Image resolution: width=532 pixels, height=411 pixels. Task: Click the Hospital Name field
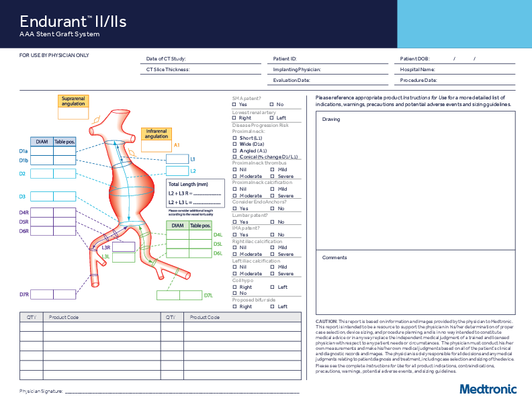pos(455,70)
